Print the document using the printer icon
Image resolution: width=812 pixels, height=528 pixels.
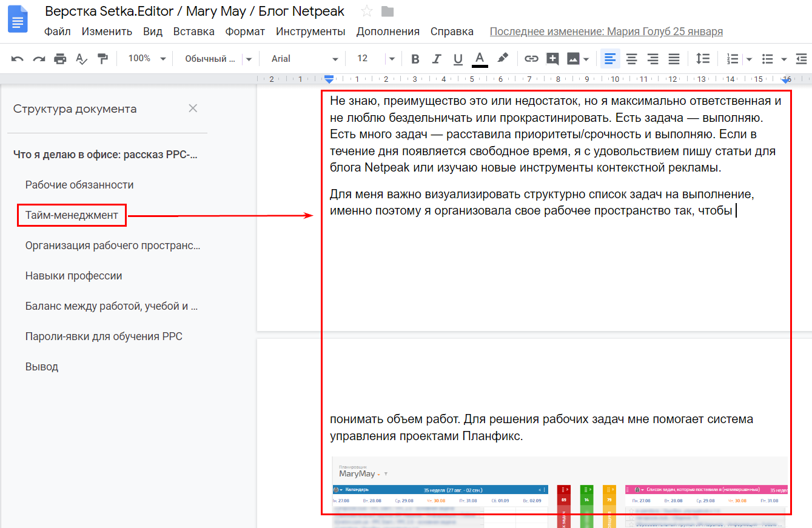pos(60,59)
